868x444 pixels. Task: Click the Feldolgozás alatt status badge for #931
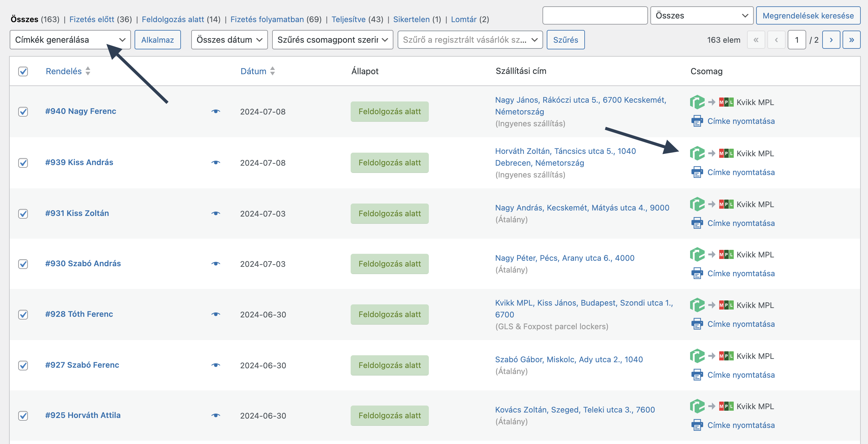[389, 214]
